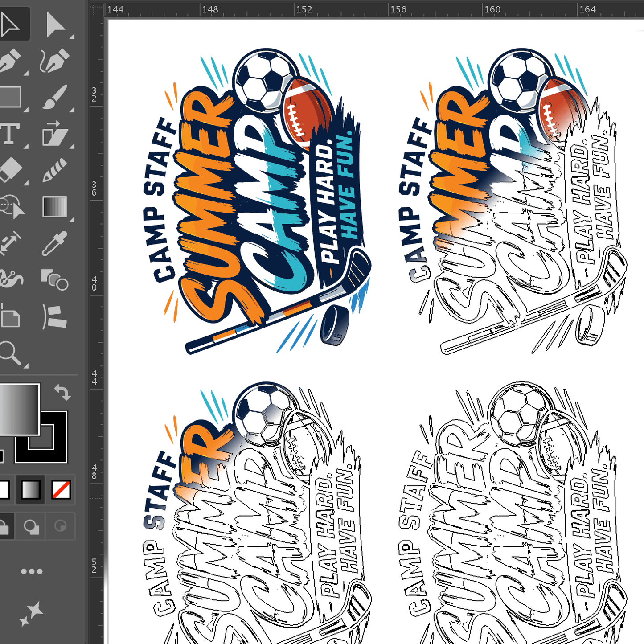Select the Measure double-arrow tool
The width and height of the screenshot is (644, 644).
click(x=11, y=243)
